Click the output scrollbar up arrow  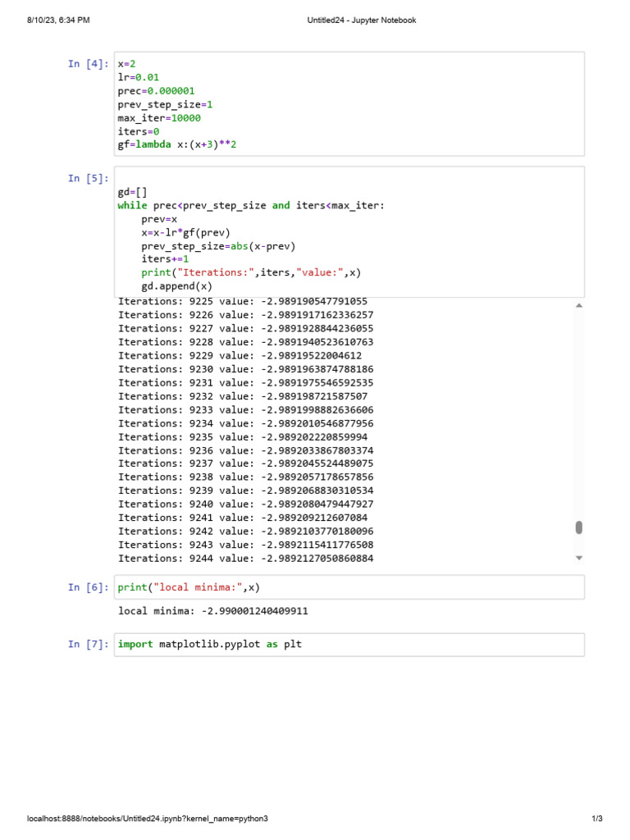pos(578,305)
